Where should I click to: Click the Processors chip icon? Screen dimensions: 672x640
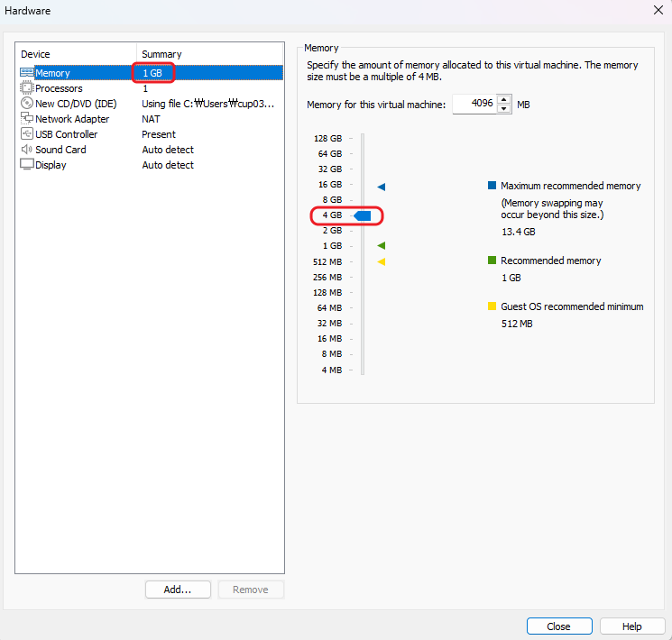[x=26, y=87]
